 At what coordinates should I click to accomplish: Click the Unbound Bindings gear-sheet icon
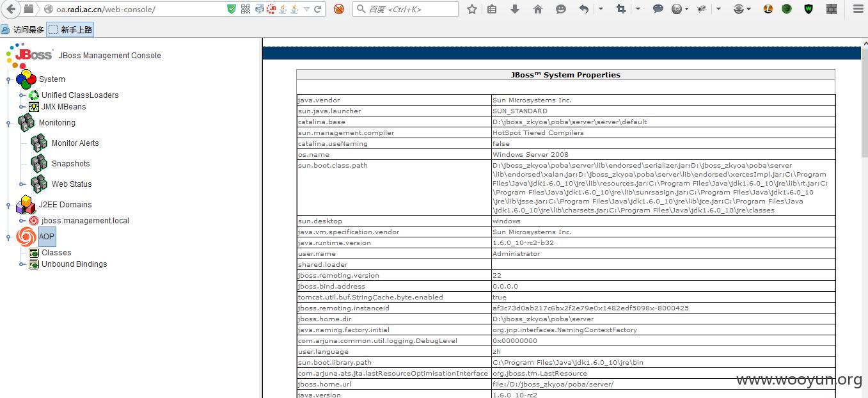[34, 264]
